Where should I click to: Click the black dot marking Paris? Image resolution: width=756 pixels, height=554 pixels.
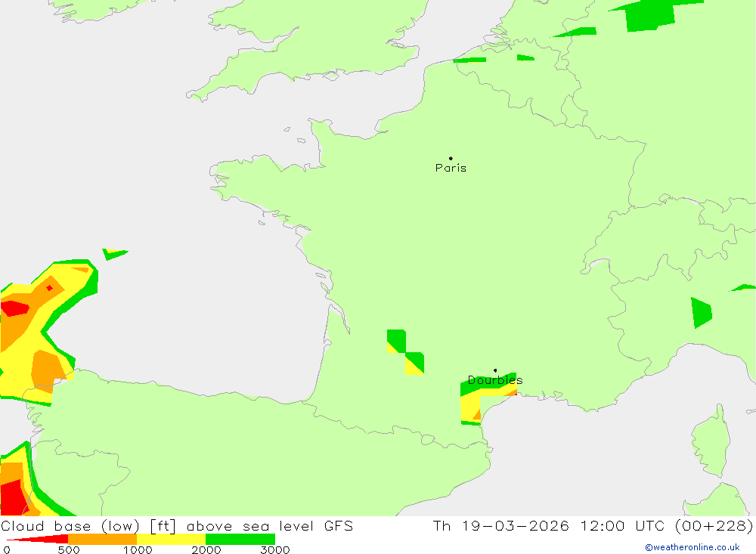(451, 158)
